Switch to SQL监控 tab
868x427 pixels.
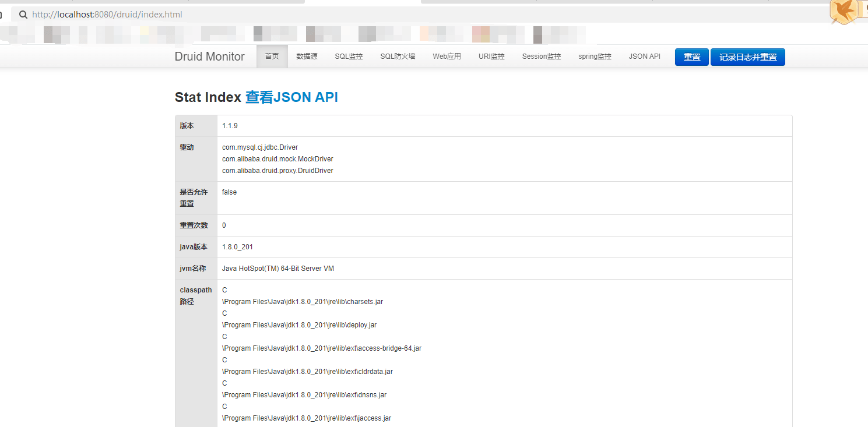click(349, 57)
